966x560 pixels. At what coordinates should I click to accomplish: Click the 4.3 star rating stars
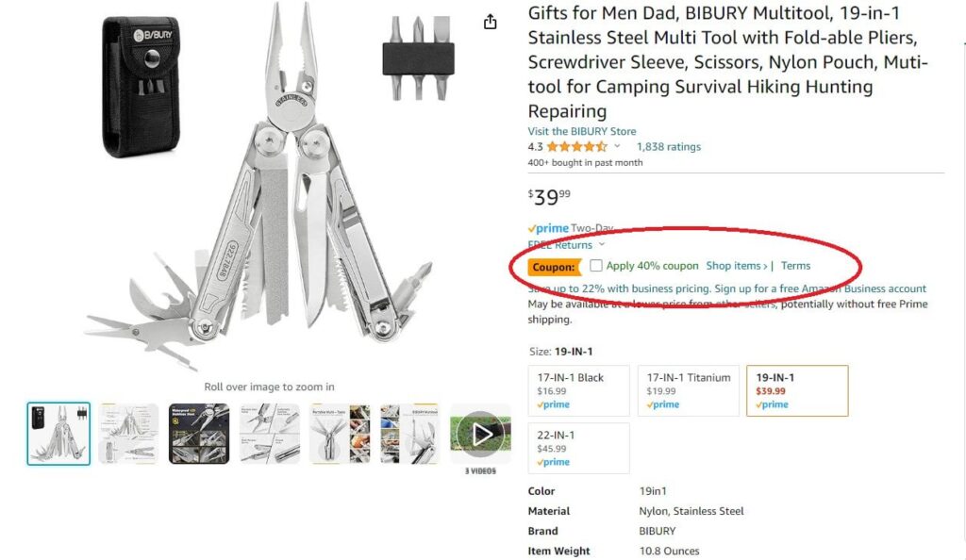575,147
